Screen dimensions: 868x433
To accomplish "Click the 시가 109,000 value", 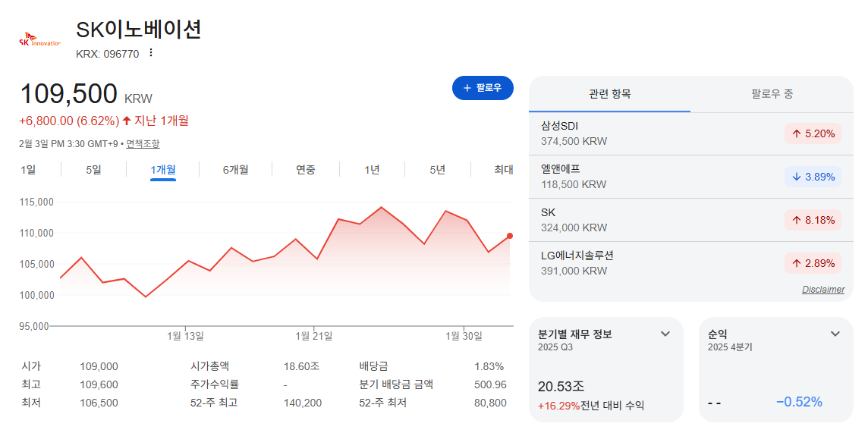I will (99, 366).
